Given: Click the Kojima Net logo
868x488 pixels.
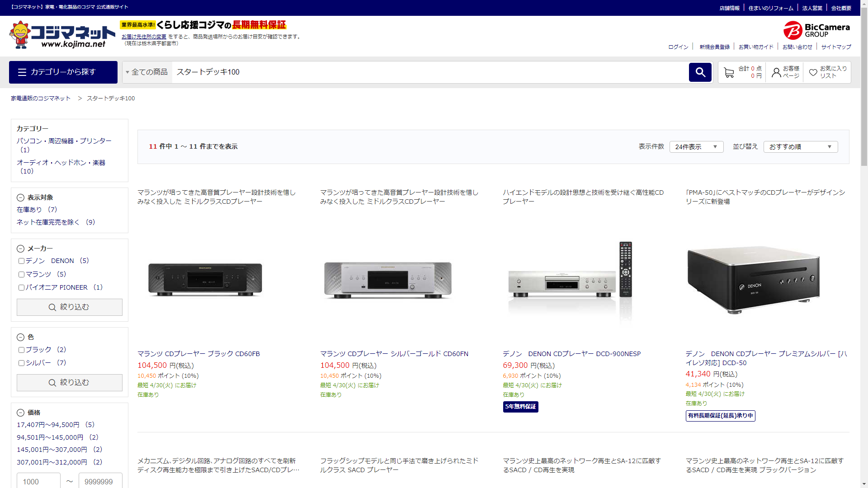Looking at the screenshot, I should click(x=62, y=35).
